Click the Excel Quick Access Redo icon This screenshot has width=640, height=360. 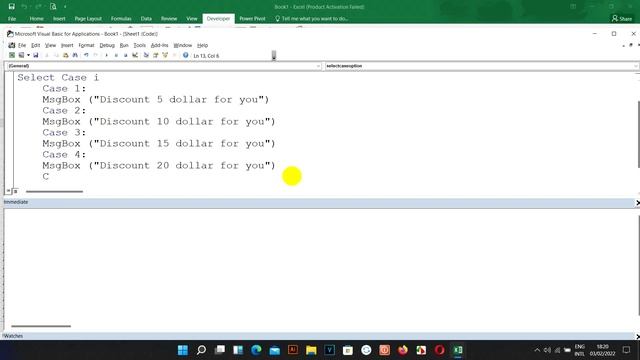tap(38, 7)
